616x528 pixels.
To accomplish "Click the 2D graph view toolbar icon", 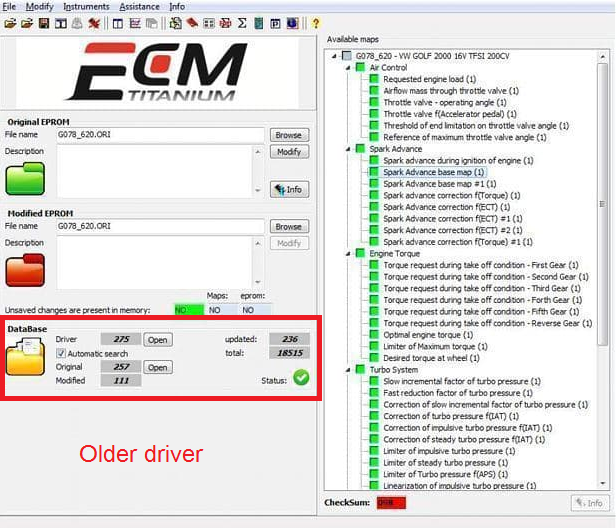I will coord(135,24).
